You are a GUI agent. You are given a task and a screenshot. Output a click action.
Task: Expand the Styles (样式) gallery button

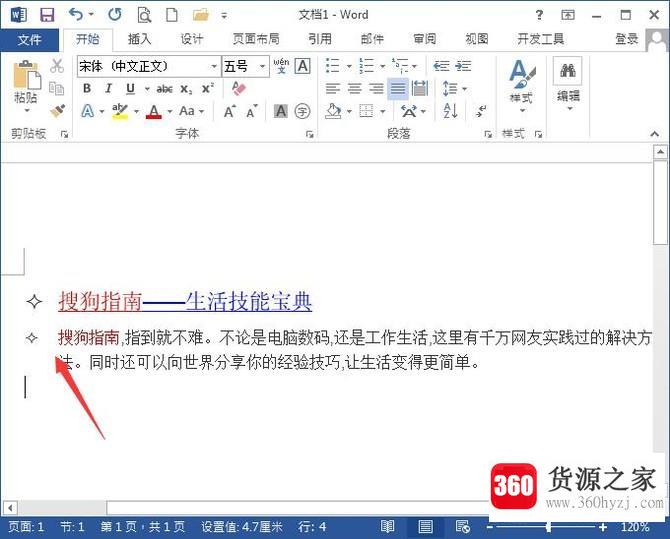(522, 85)
